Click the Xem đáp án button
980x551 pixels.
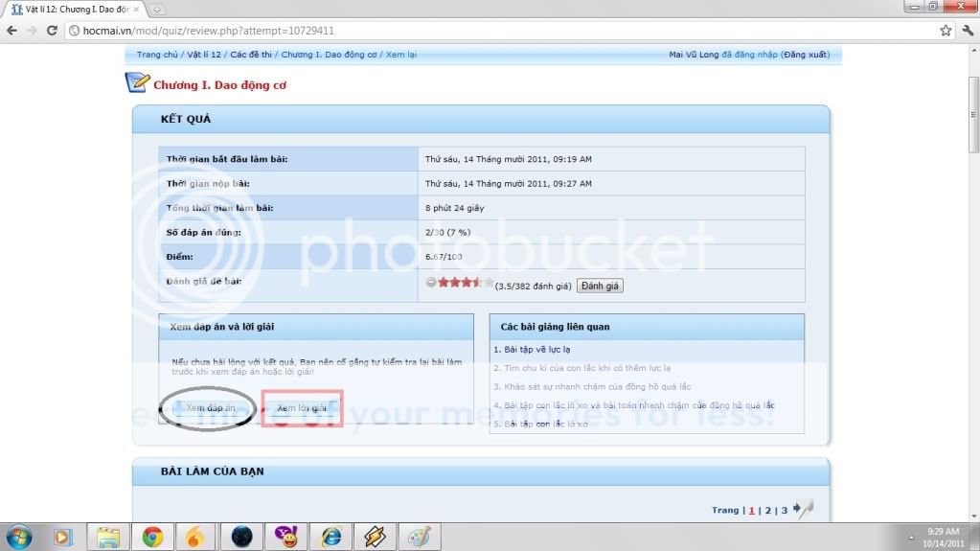pos(210,408)
